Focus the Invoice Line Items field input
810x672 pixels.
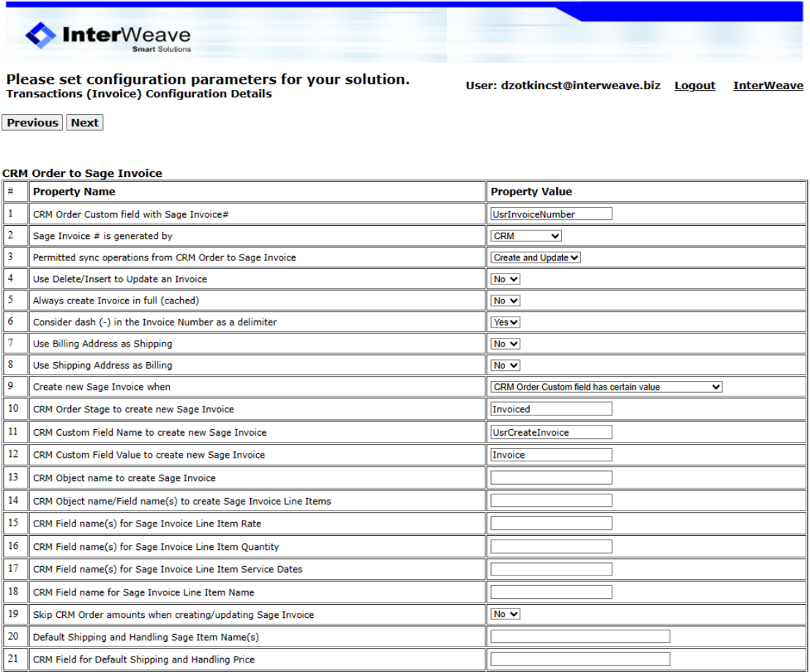coord(551,500)
